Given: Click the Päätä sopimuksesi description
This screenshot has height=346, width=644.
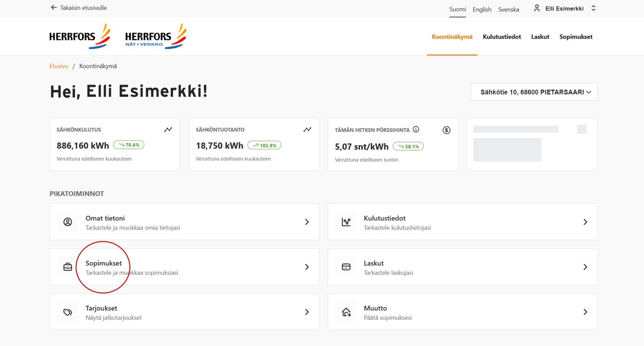Looking at the screenshot, I should [x=388, y=318].
